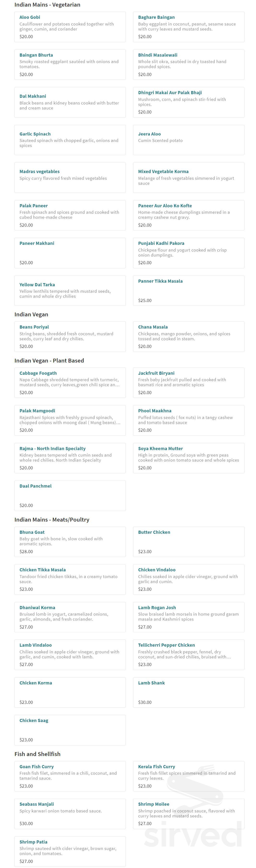The image size is (256, 868).
Task: Open the Daal Panchmel card
Action: coord(35,486)
